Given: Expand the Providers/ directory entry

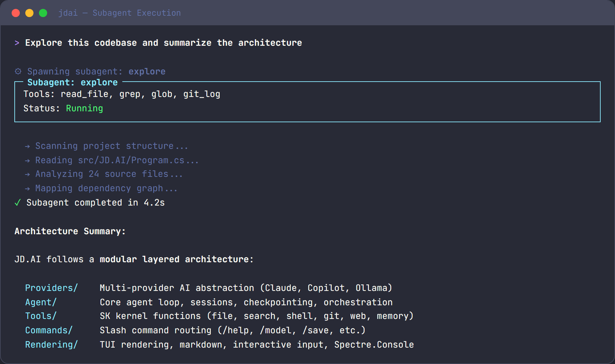Looking at the screenshot, I should tap(51, 288).
